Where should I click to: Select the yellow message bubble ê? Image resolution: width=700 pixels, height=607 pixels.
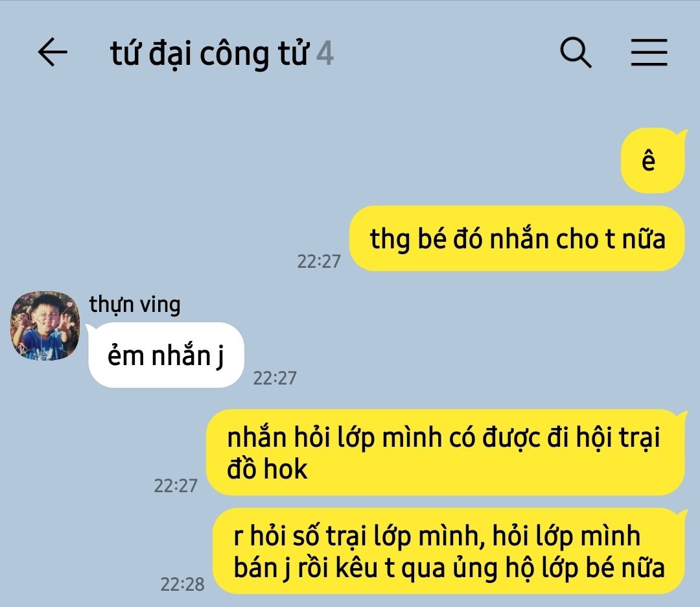point(652,161)
